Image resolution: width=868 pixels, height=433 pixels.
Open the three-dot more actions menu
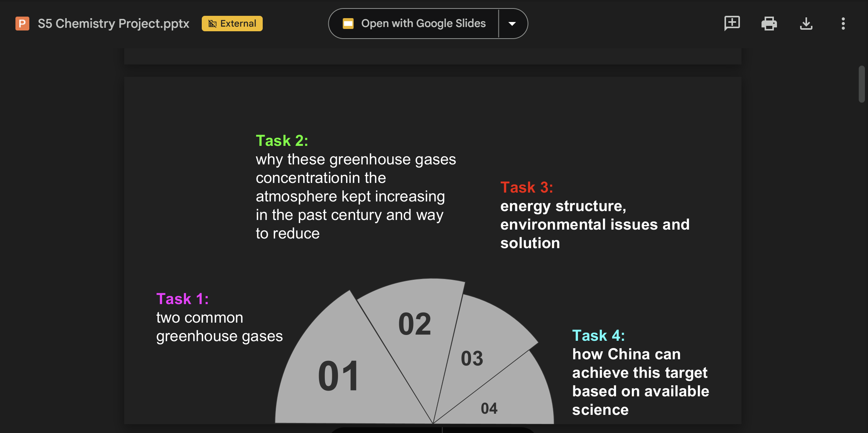point(843,24)
